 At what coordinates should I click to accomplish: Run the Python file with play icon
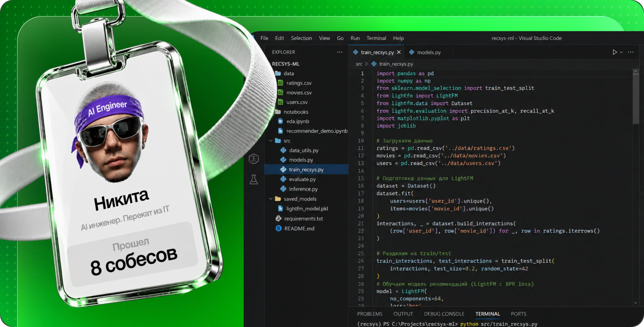pyautogui.click(x=614, y=52)
